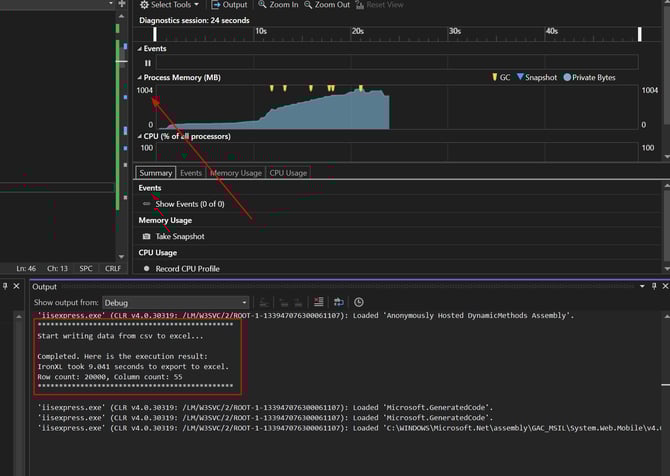The height and width of the screenshot is (476, 670).
Task: Click the Private Bytes legend dot
Action: [x=567, y=77]
